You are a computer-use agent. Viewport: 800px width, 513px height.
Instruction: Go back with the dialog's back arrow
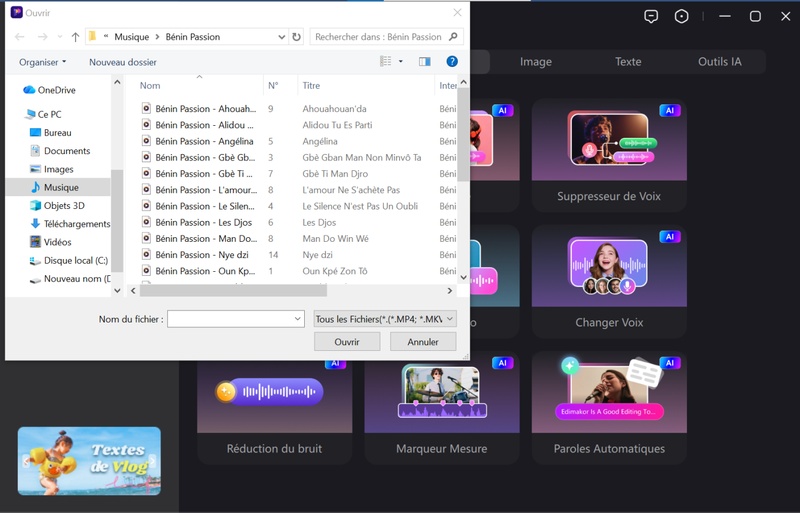click(20, 37)
